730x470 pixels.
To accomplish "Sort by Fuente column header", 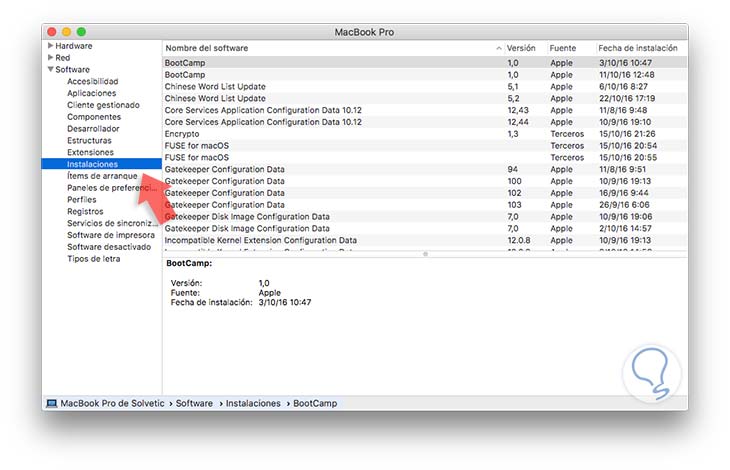I will coord(562,48).
